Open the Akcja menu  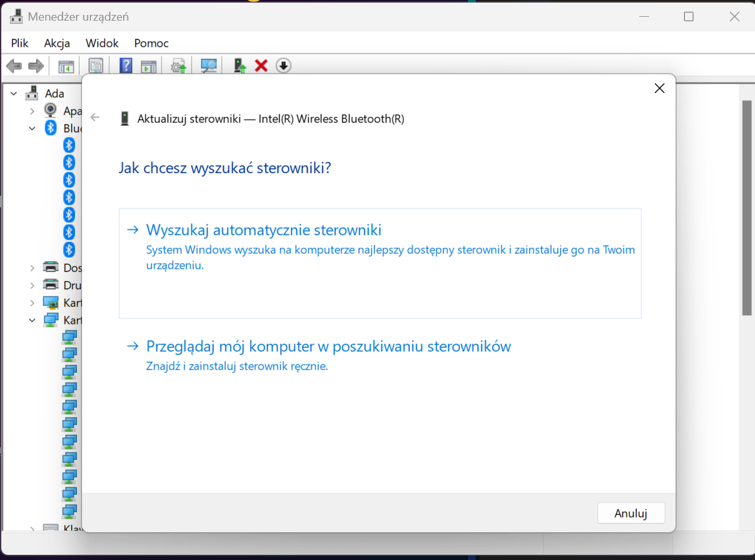click(x=57, y=43)
